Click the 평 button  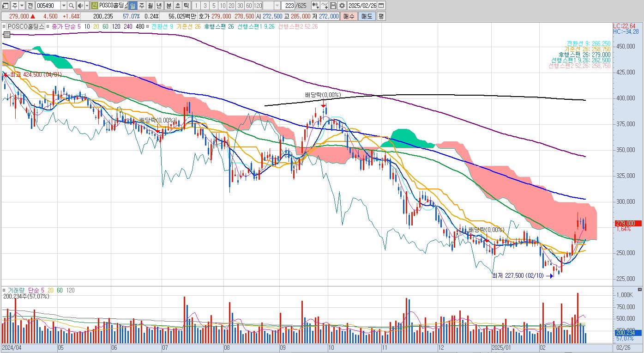pos(381,16)
